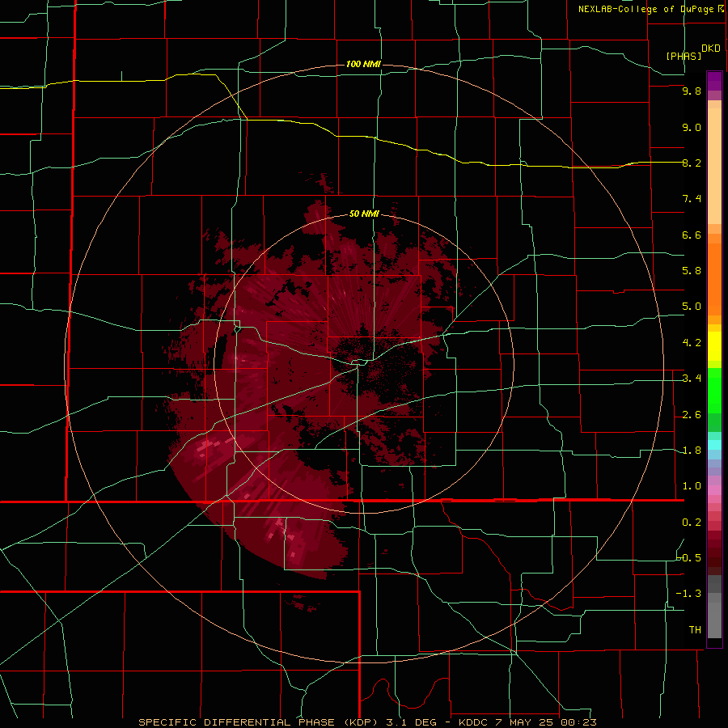Pick the pale peach color bar segment

point(714,166)
